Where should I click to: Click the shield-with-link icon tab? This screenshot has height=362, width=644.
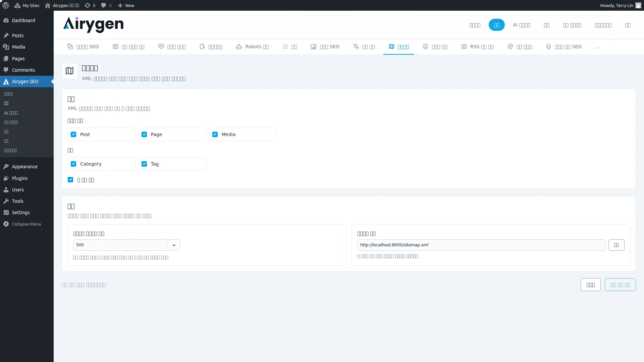click(510, 47)
